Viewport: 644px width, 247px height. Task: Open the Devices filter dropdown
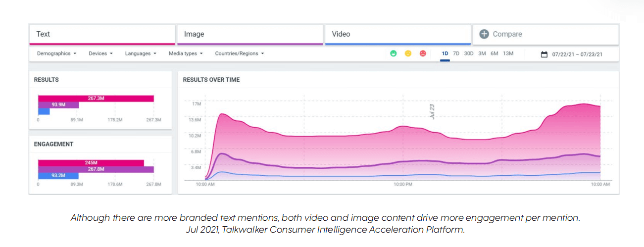tap(100, 53)
